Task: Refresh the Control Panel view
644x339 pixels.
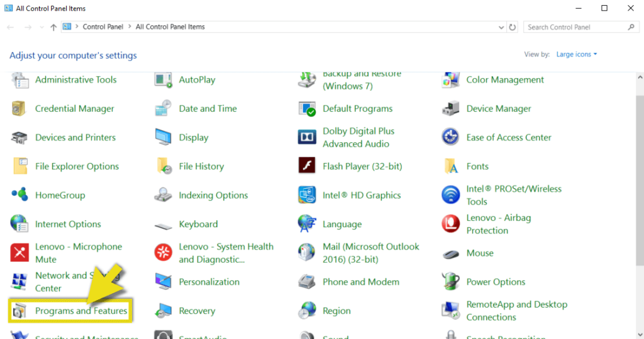Action: click(512, 27)
